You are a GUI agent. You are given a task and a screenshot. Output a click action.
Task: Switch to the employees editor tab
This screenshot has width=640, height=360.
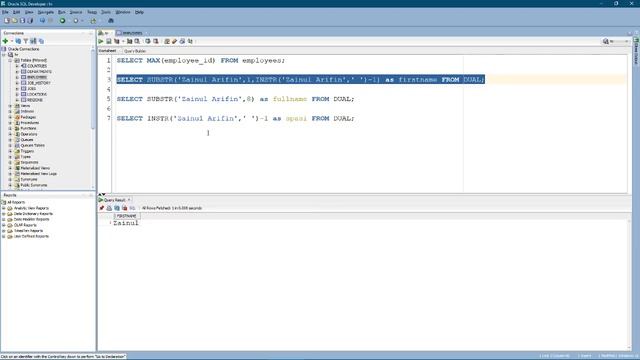point(131,33)
